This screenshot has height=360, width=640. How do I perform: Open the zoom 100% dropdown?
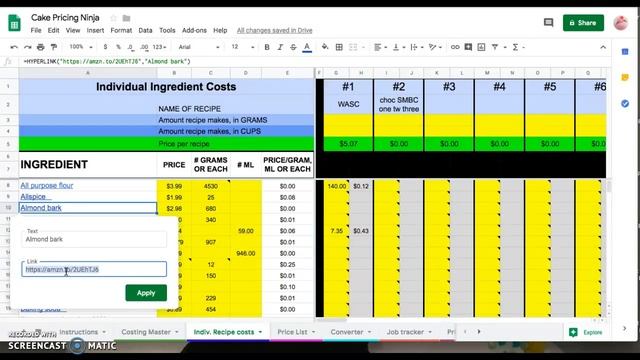pos(81,47)
